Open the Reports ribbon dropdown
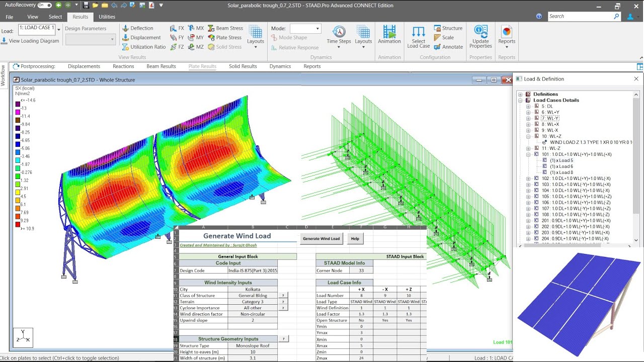This screenshot has height=362, width=644. (507, 37)
